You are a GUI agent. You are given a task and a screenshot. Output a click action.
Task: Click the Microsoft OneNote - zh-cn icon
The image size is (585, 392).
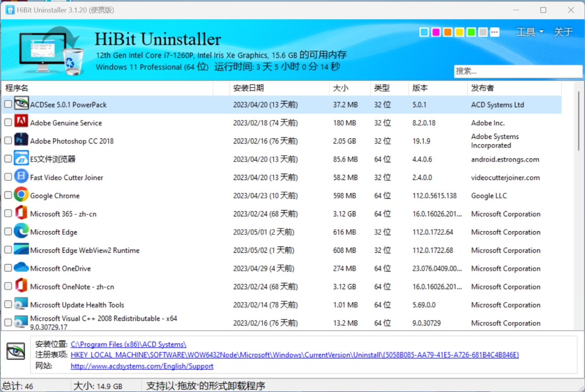click(x=21, y=286)
